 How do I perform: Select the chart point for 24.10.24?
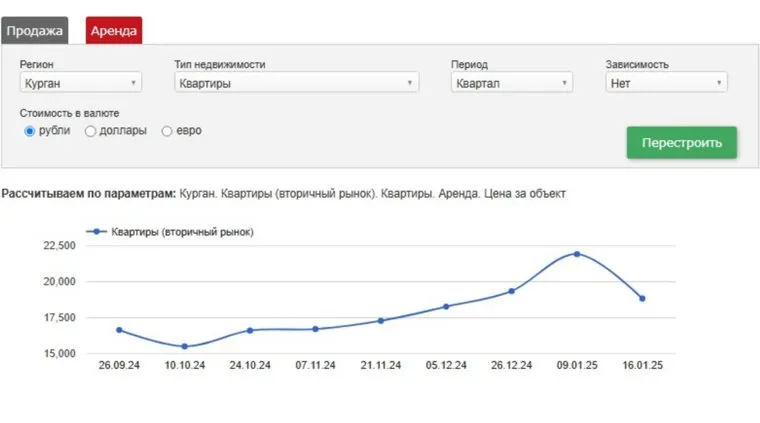[x=250, y=330]
